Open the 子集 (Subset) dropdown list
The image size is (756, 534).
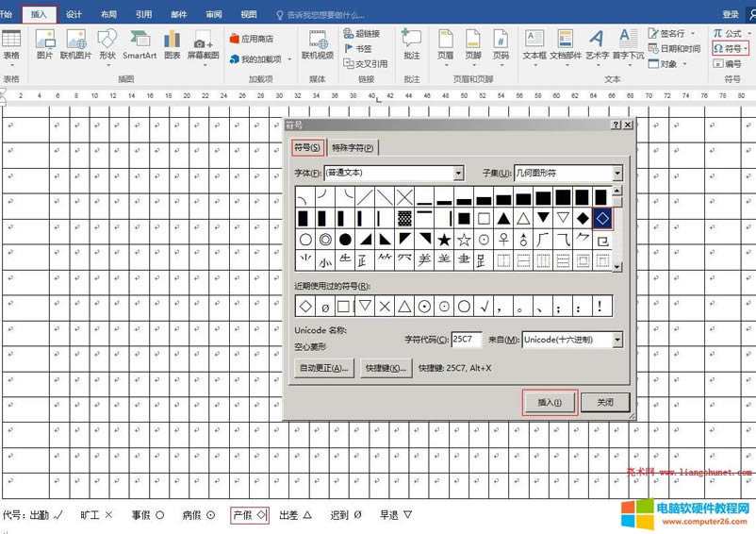(617, 174)
